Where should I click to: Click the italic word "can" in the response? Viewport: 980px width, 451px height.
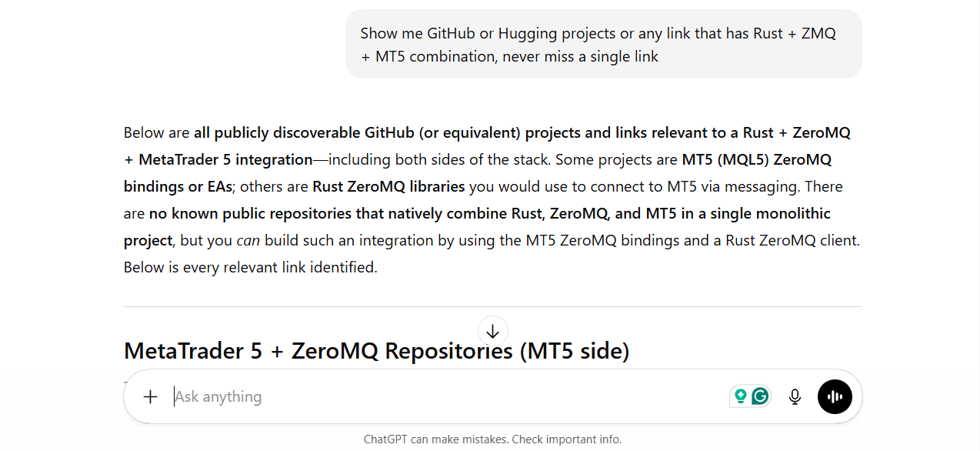(248, 241)
